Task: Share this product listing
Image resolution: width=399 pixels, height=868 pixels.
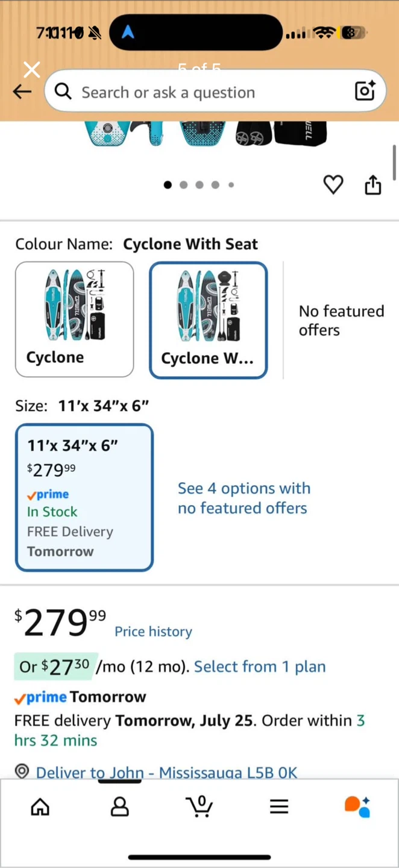Action: 373,184
